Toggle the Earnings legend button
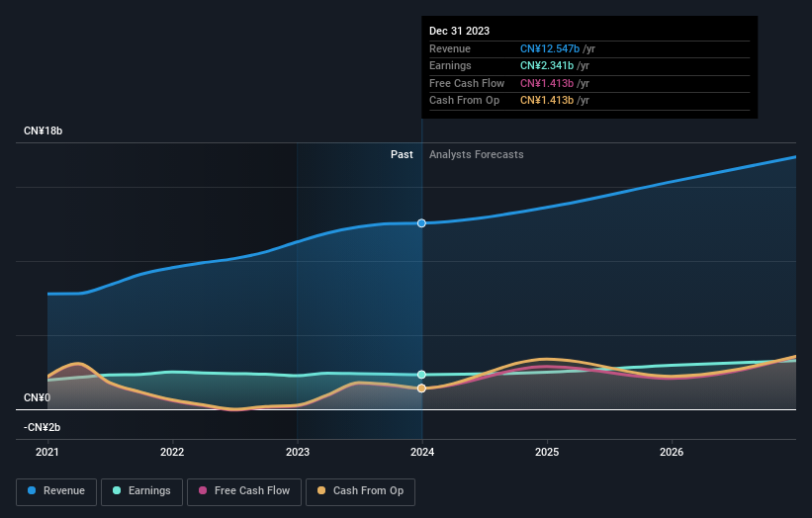This screenshot has height=518, width=812. click(141, 491)
